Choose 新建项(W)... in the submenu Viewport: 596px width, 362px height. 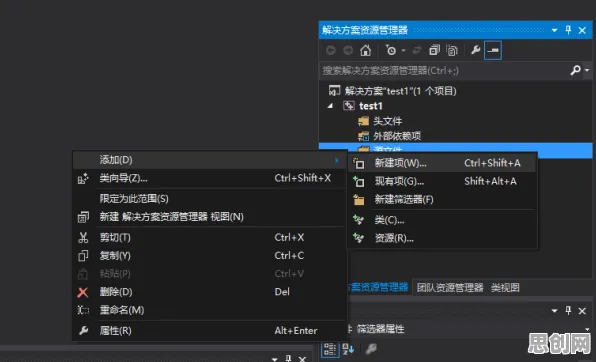coord(442,163)
